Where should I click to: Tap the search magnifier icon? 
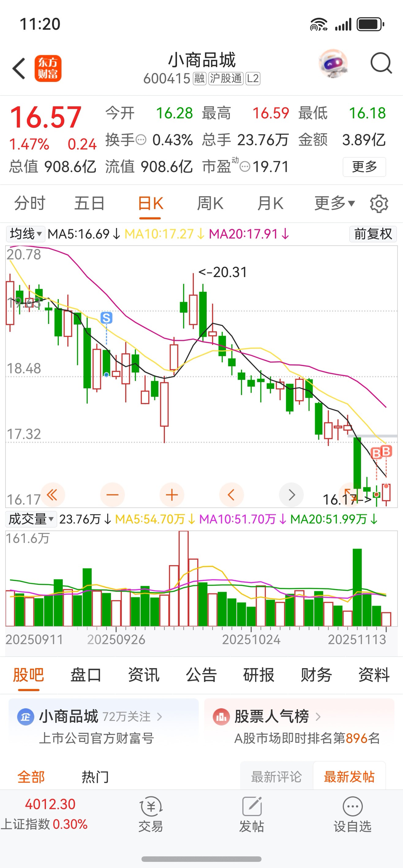point(381,63)
